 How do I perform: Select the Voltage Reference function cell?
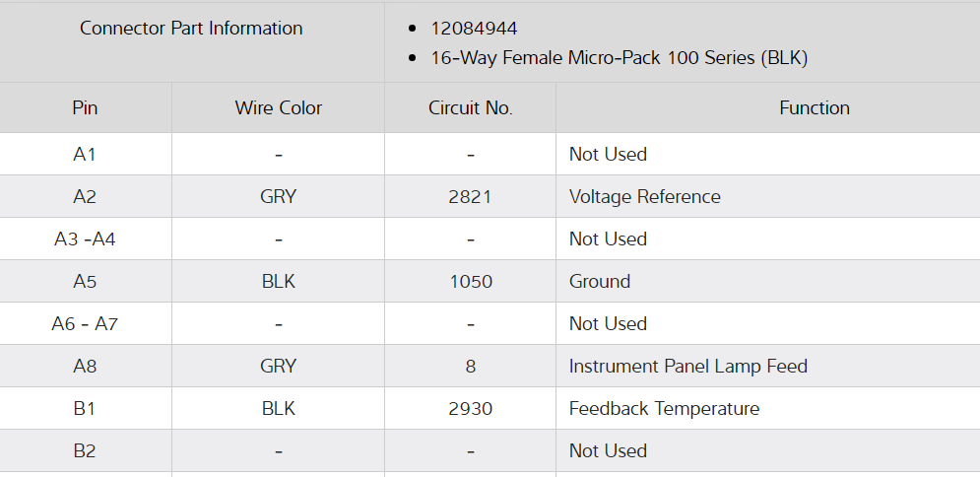coord(645,197)
